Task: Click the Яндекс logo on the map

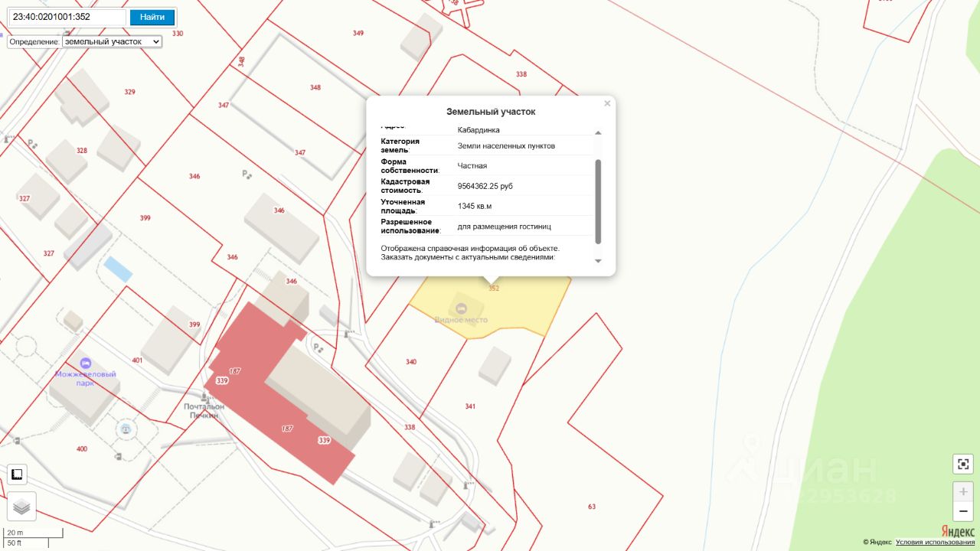Action: (957, 531)
